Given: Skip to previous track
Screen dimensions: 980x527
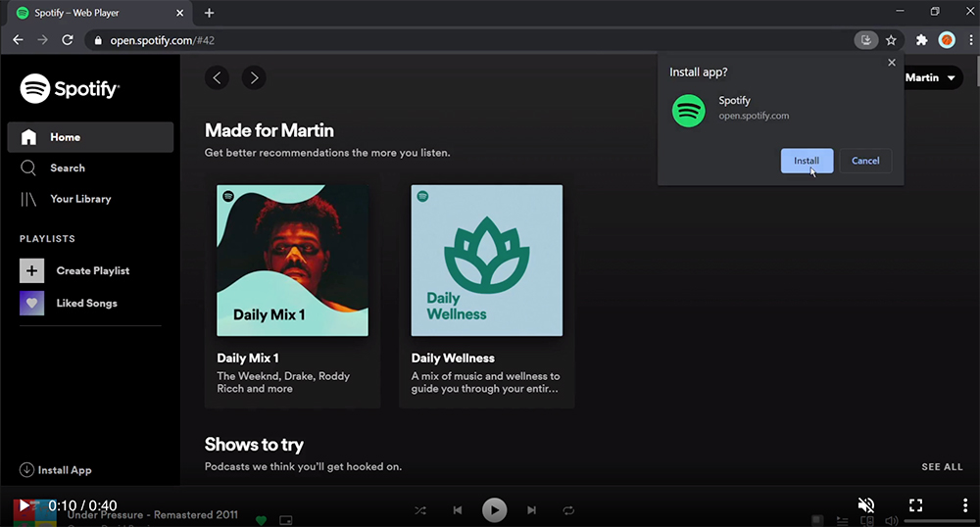Looking at the screenshot, I should point(458,510).
